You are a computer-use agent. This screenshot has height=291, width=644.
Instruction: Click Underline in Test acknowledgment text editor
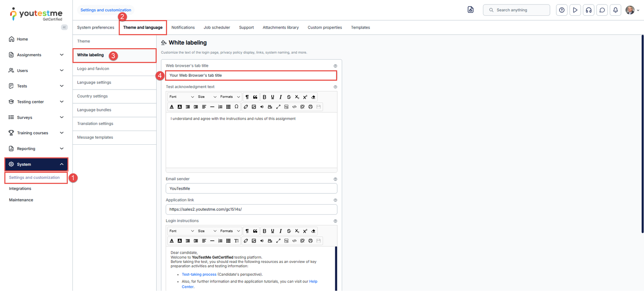[x=272, y=97]
